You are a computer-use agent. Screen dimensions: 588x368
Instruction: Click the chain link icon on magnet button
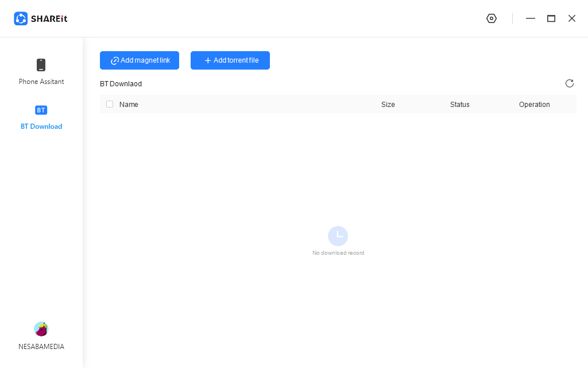115,60
